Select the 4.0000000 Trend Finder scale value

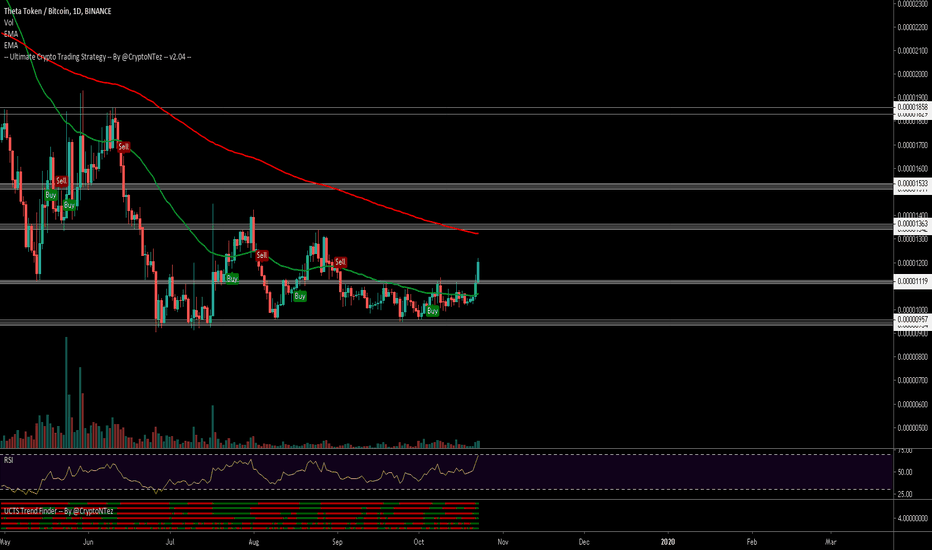point(912,518)
